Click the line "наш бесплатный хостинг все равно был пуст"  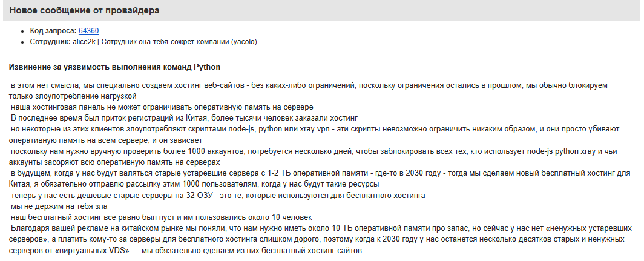coord(161,217)
